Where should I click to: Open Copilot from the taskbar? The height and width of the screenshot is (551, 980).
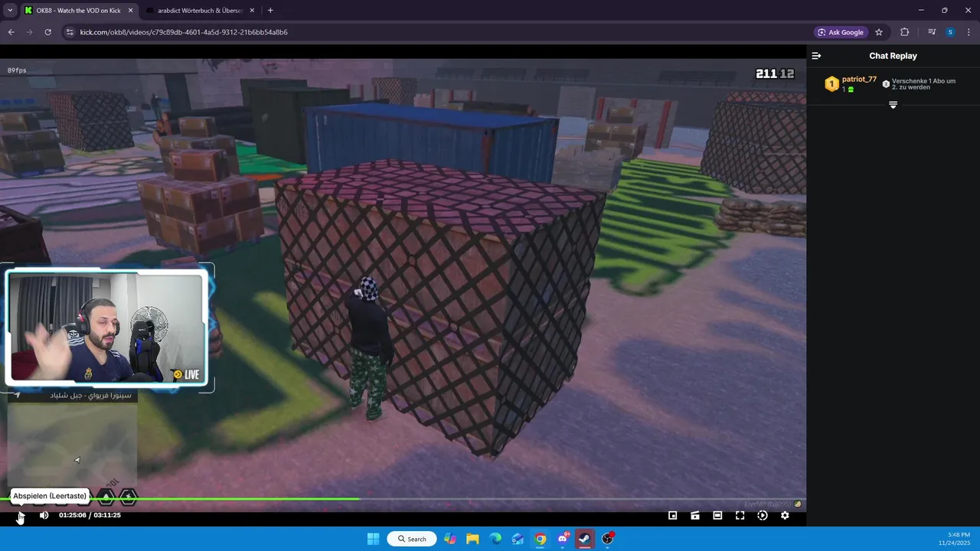point(449,539)
